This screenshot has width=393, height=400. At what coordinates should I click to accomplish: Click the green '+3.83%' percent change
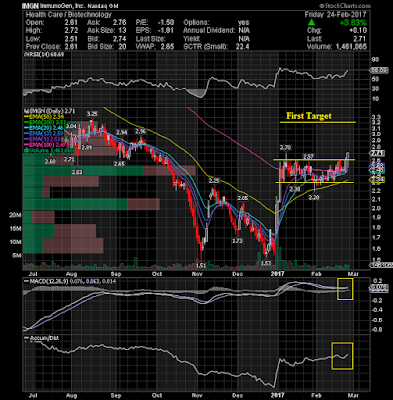pos(353,23)
